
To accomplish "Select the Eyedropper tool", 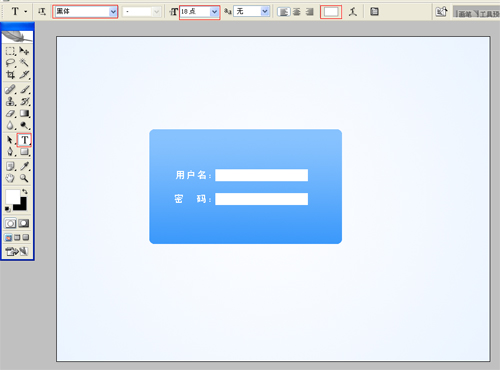I will 24,166.
